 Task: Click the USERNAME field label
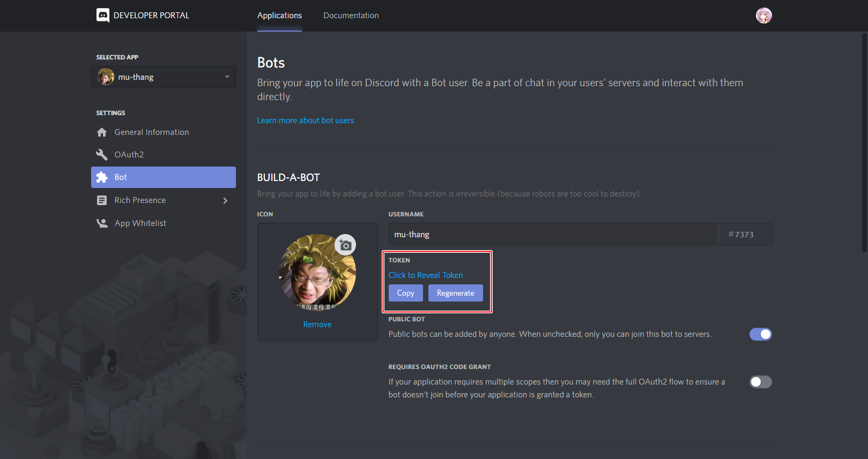(406, 214)
